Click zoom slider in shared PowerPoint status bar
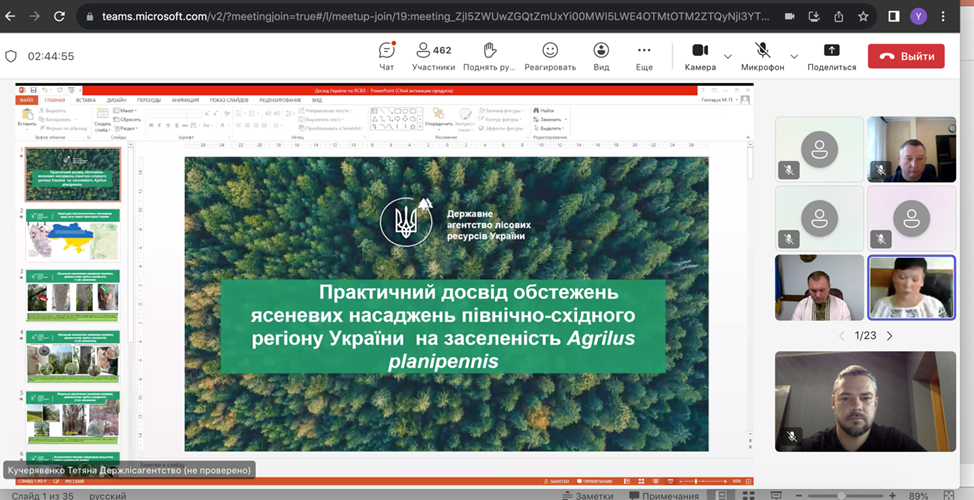 pyautogui.click(x=701, y=481)
